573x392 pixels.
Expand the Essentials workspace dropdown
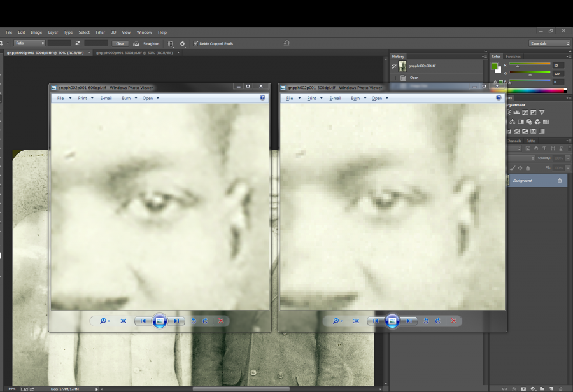(x=549, y=43)
